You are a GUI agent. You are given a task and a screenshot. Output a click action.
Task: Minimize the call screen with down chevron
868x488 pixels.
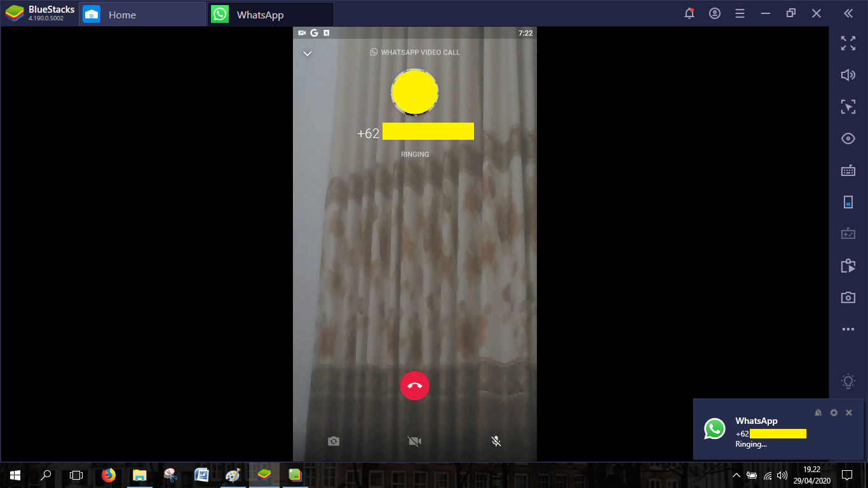pyautogui.click(x=308, y=53)
